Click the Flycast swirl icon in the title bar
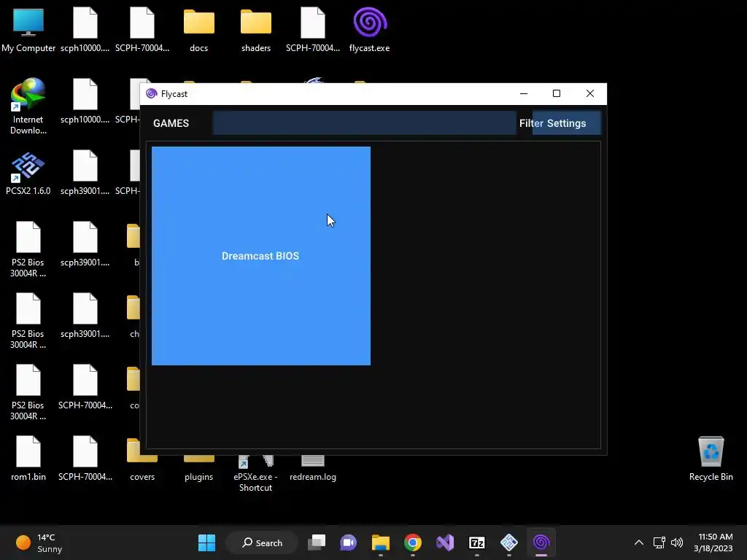 (x=152, y=94)
